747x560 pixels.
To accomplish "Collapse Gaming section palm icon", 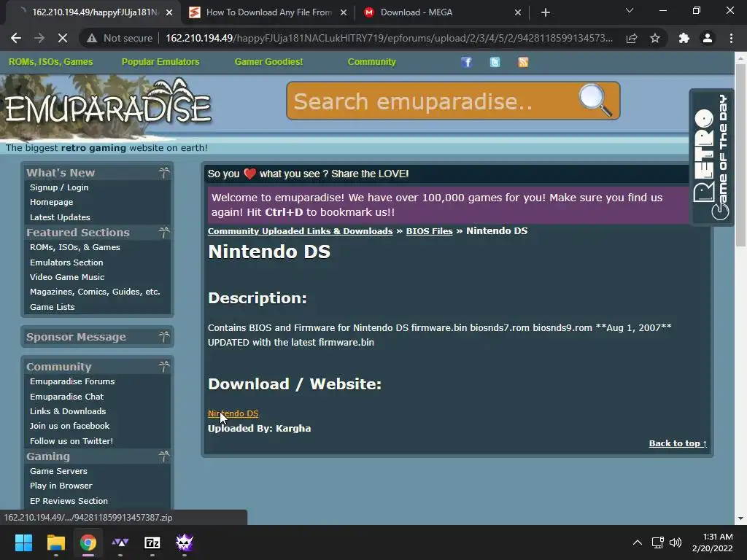I will [164, 456].
